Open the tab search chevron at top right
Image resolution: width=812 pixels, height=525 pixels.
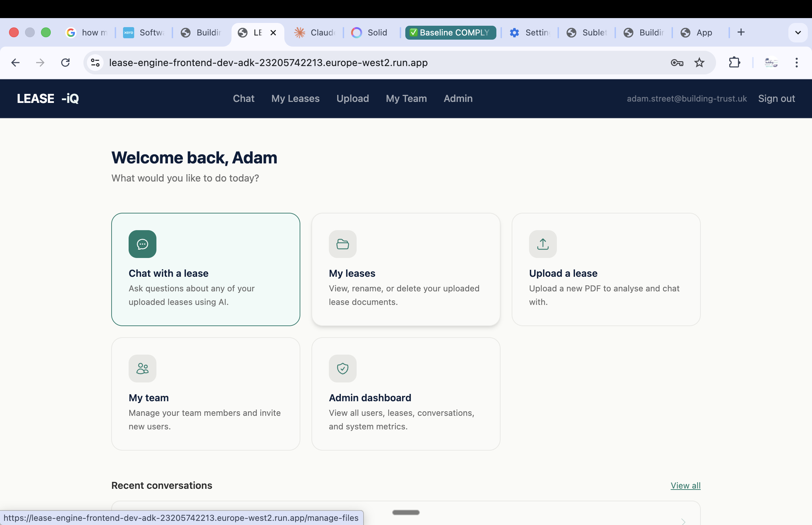pyautogui.click(x=798, y=32)
